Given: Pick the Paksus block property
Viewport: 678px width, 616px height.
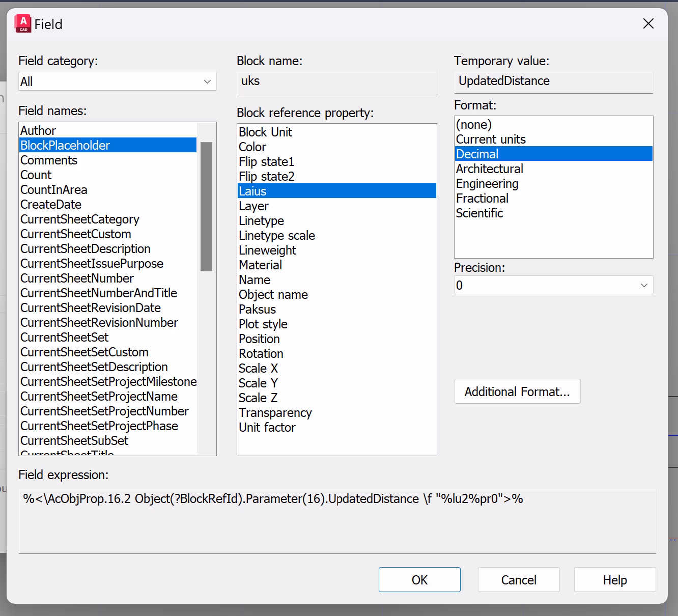Looking at the screenshot, I should (x=257, y=310).
